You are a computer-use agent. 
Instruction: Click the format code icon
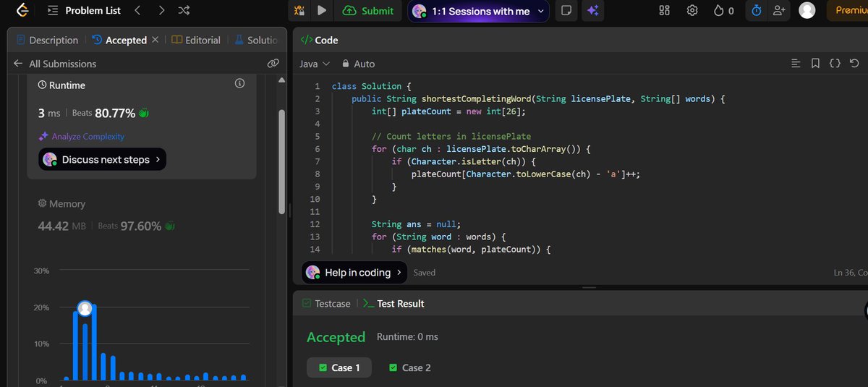[x=796, y=64]
